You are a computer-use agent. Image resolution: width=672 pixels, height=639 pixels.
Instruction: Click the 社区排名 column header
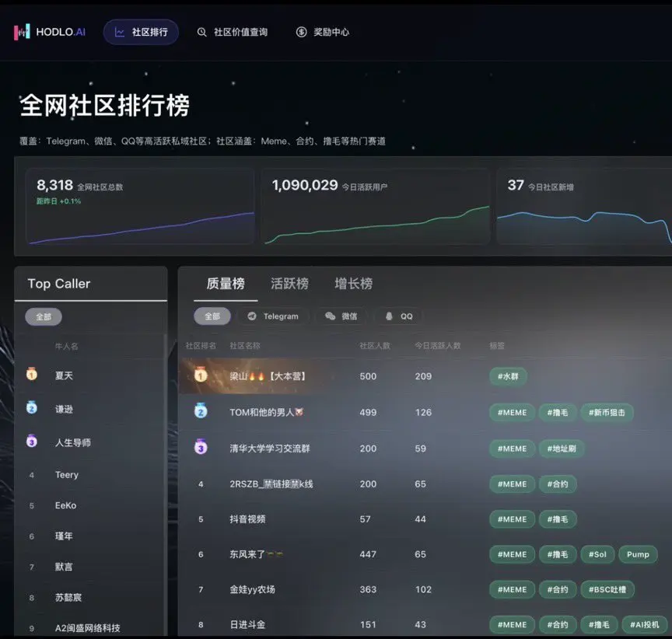(x=201, y=346)
